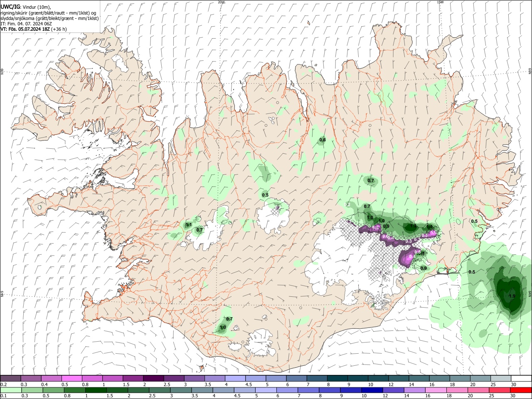Viewport: 532px width, 399px height.
Task: Click the '15W' longitude label
Action: tap(440, 2)
